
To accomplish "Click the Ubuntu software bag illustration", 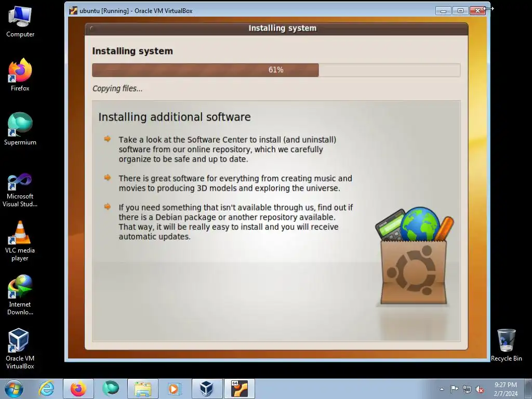I will 414,256.
